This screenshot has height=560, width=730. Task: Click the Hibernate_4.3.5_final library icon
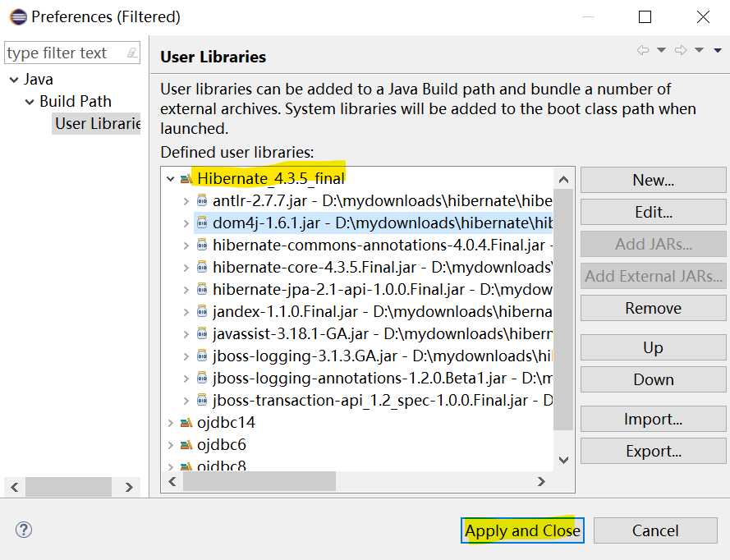coord(186,179)
